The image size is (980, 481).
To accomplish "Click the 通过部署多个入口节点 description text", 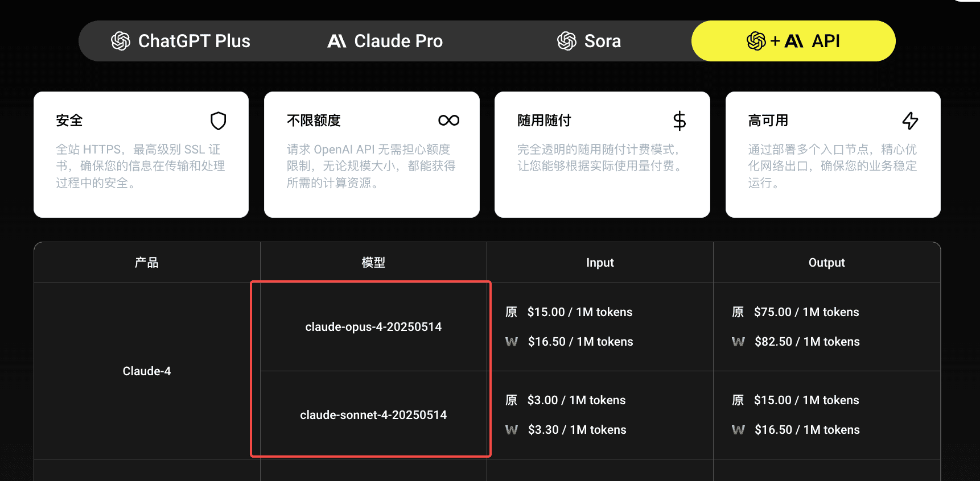I will point(833,166).
